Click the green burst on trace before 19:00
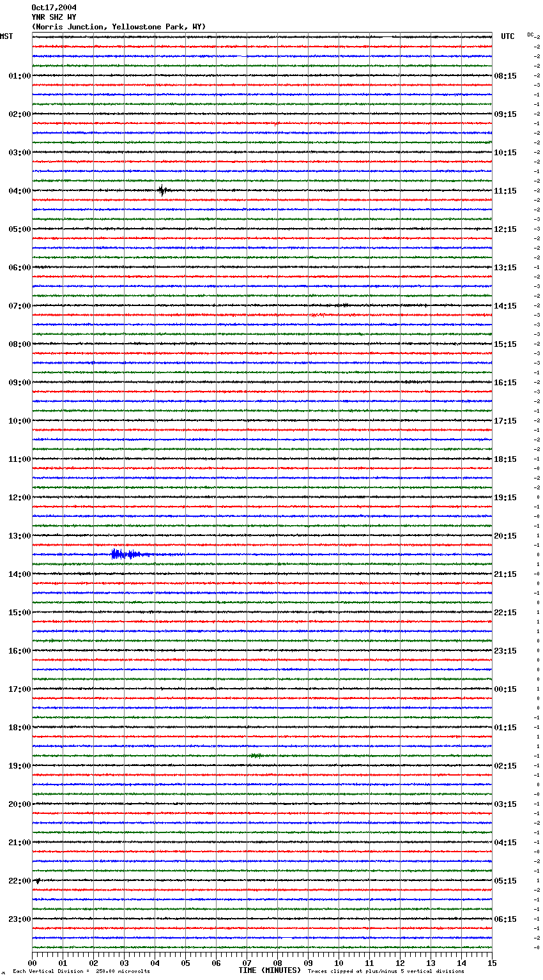 point(256,756)
